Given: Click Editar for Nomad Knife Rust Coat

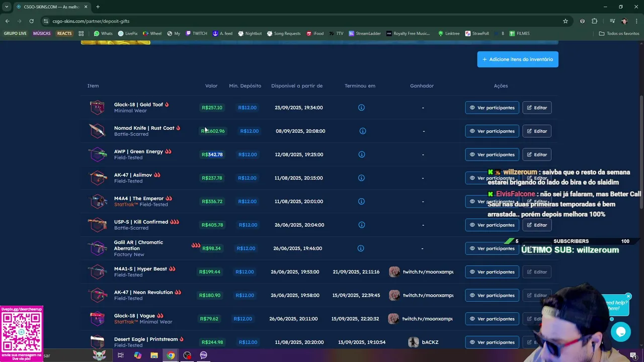Looking at the screenshot, I should coord(537,131).
